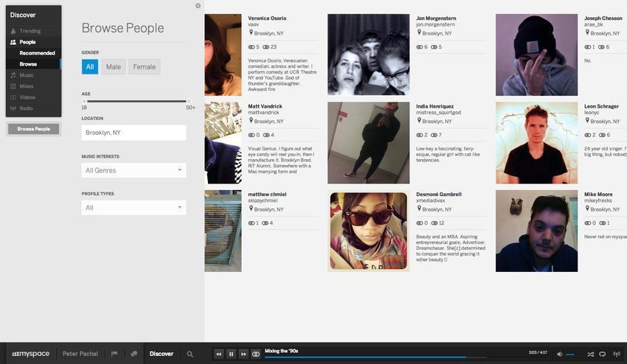This screenshot has height=364, width=627.
Task: Expand the Profile Types dropdown
Action: coord(134,208)
